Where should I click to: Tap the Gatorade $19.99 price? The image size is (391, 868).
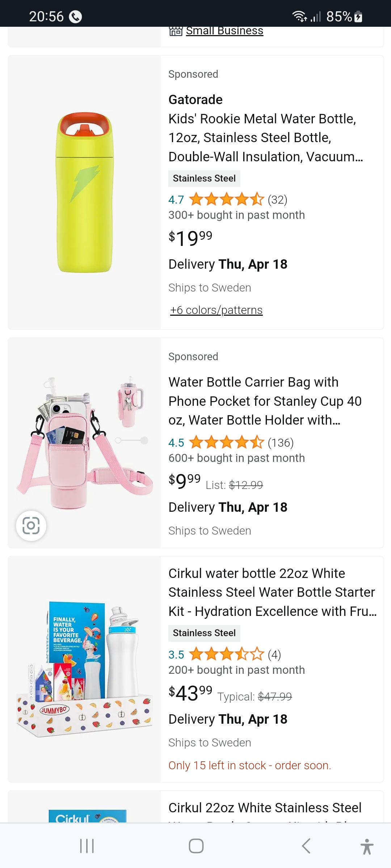point(190,238)
